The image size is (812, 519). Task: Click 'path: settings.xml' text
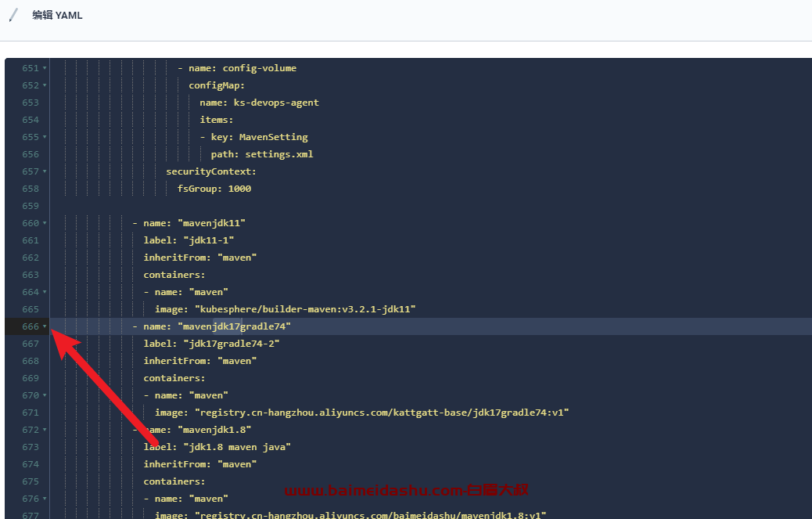point(261,154)
